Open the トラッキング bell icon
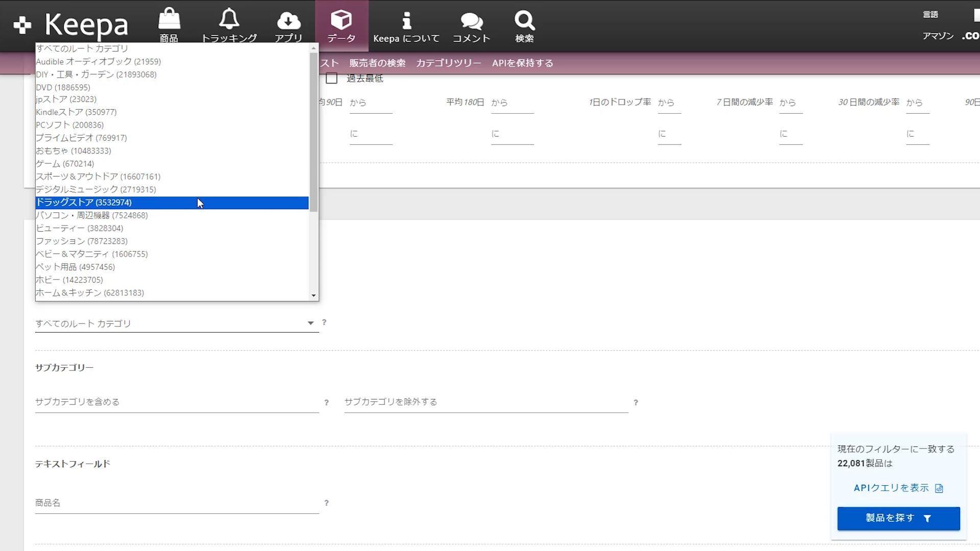 pyautogui.click(x=229, y=20)
